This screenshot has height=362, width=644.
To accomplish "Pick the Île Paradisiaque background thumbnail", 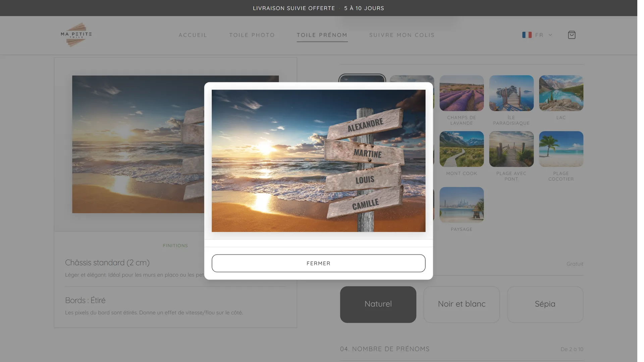I will click(x=511, y=93).
